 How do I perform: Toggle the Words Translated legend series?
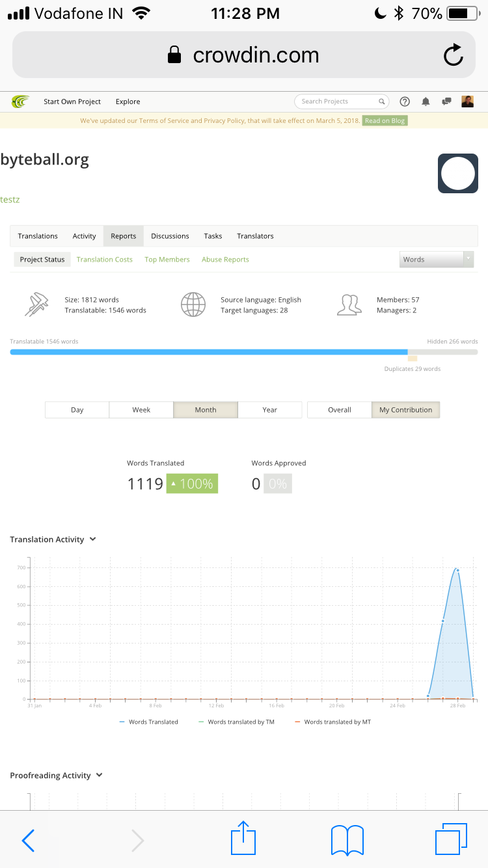click(x=149, y=722)
